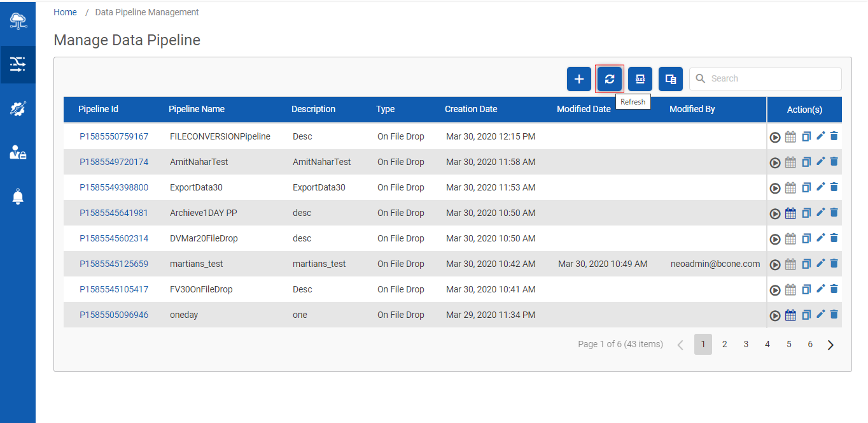
Task: Open pipeline P1585505096946 link
Action: click(114, 315)
